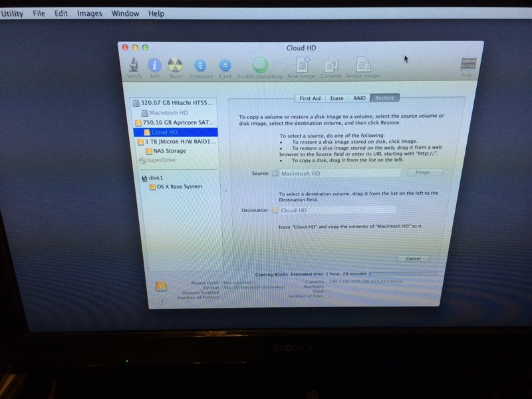Open the Help menu
Viewport: 532px width, 399px height.
(x=156, y=13)
